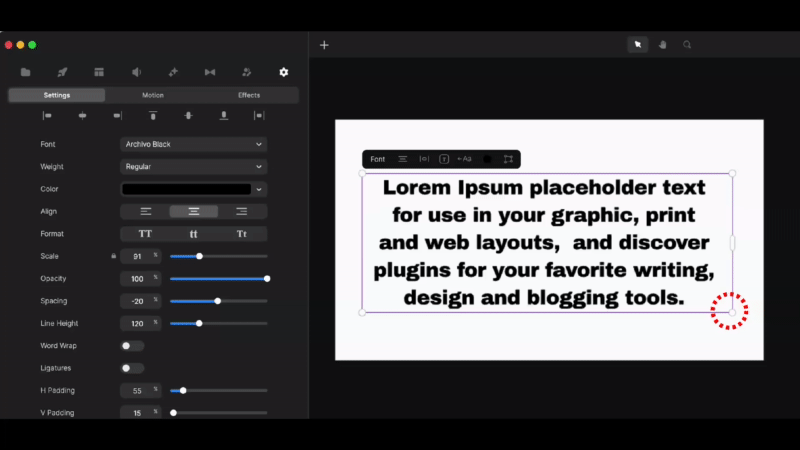Expand the Color dropdown arrow
The width and height of the screenshot is (800, 450).
(x=259, y=189)
